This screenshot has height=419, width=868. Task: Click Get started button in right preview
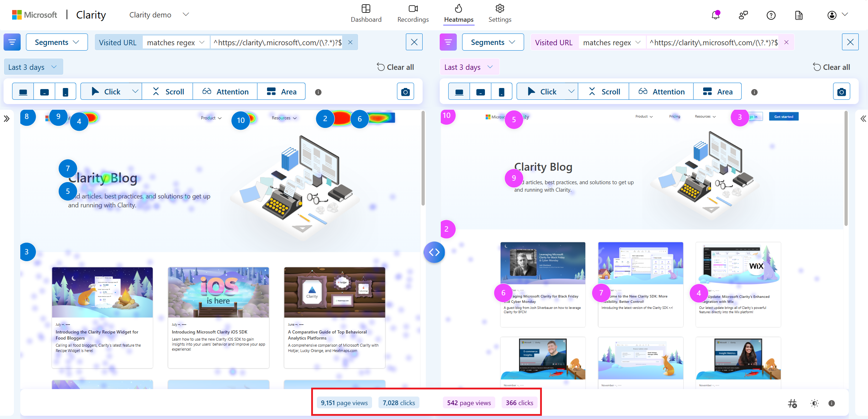tap(784, 117)
